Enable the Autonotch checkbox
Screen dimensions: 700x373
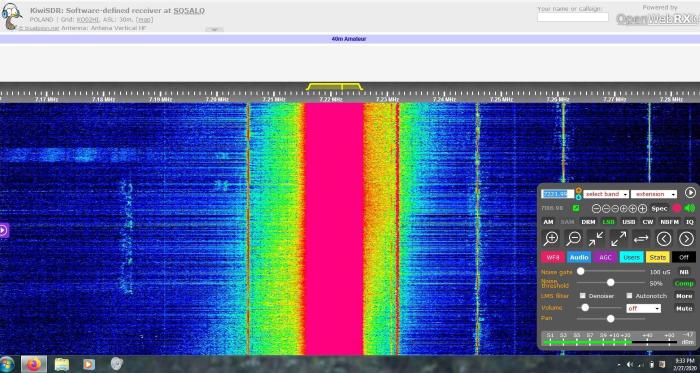[x=629, y=296]
